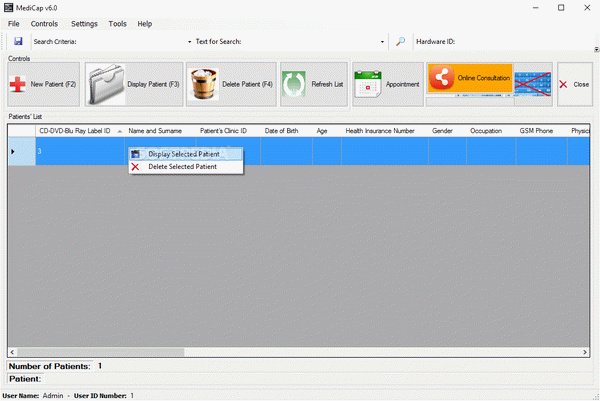The height and width of the screenshot is (401, 600).
Task: Click the status bar resize grip corner
Action: [x=596, y=397]
